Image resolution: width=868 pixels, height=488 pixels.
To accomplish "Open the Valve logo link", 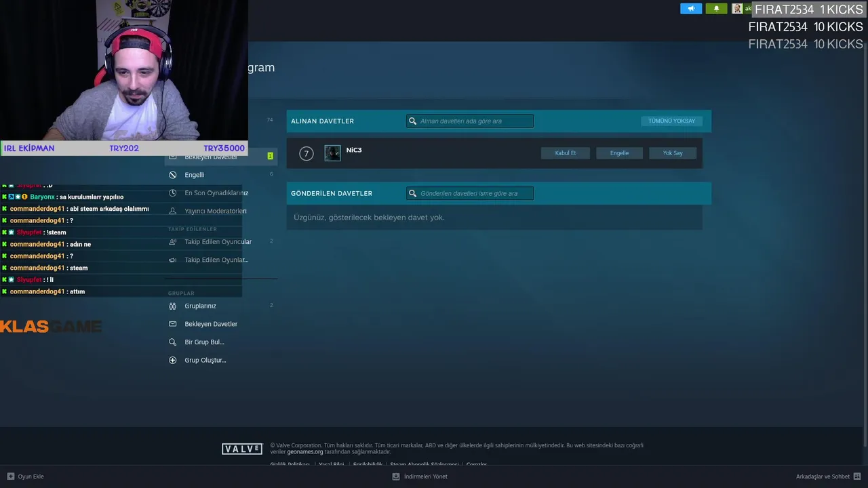I will pyautogui.click(x=242, y=449).
